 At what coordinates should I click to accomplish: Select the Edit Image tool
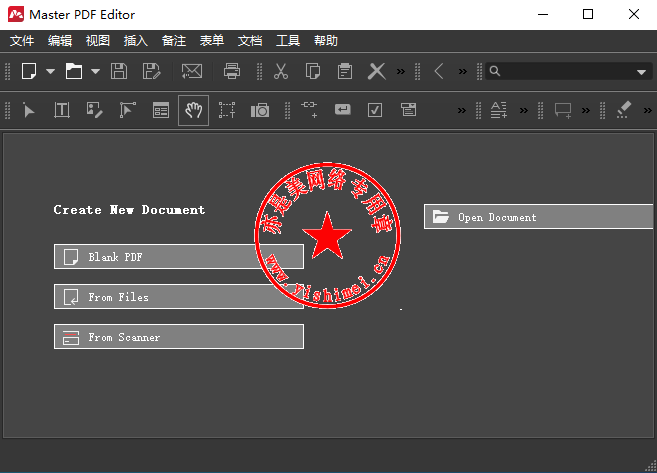pos(94,110)
